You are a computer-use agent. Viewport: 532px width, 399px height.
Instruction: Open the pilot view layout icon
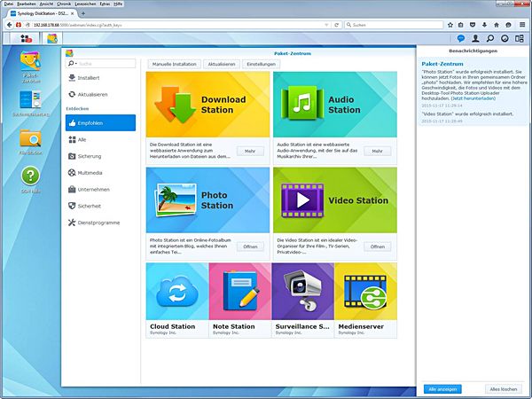coord(520,39)
